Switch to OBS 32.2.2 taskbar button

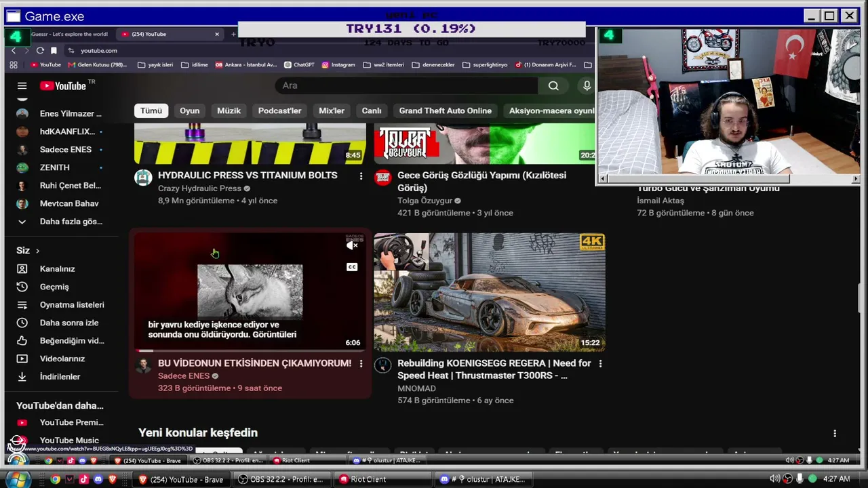coord(282,479)
